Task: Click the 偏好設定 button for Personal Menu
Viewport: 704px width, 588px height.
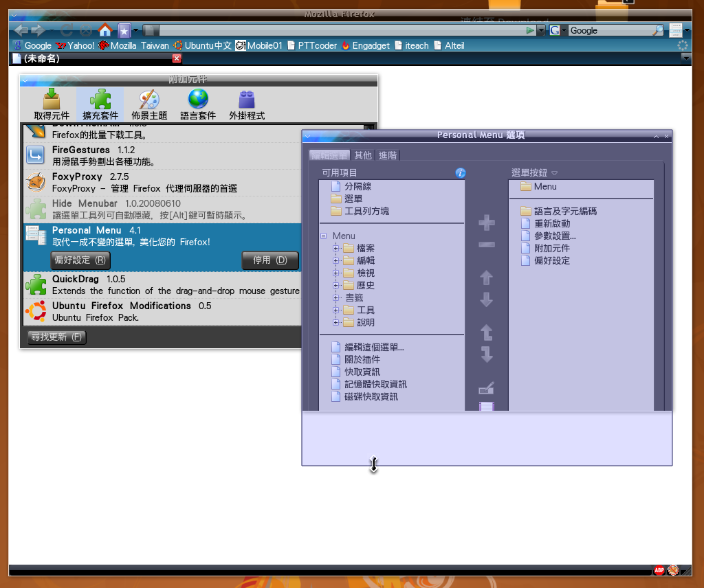Action: coord(80,260)
